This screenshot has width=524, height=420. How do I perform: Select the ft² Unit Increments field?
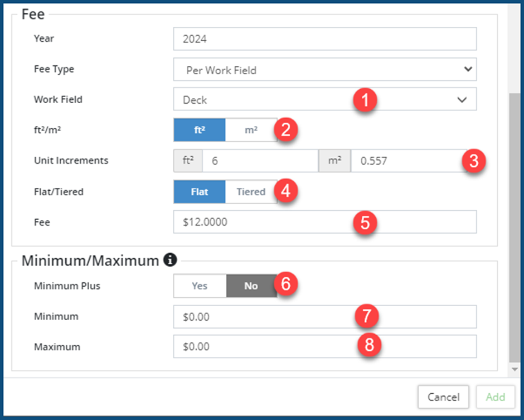(260, 161)
